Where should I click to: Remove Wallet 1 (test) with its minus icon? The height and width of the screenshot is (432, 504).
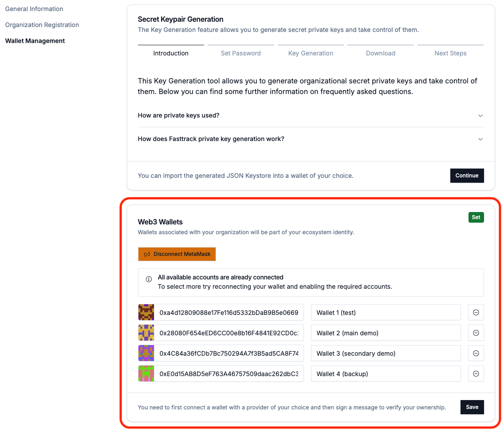(x=476, y=312)
